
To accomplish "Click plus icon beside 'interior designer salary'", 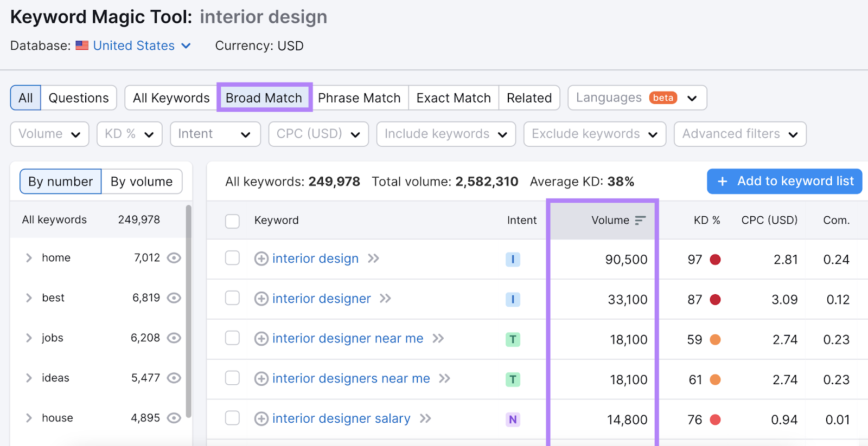I will pos(261,419).
